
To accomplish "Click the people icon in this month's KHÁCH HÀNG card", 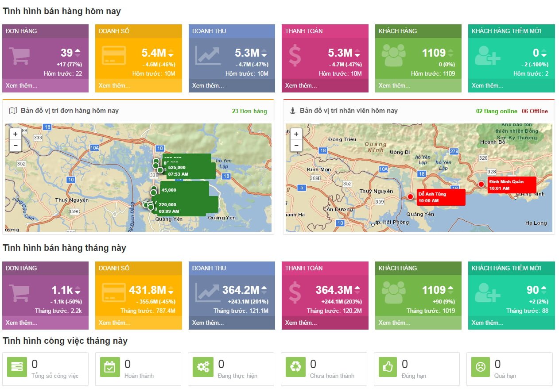I will [393, 293].
